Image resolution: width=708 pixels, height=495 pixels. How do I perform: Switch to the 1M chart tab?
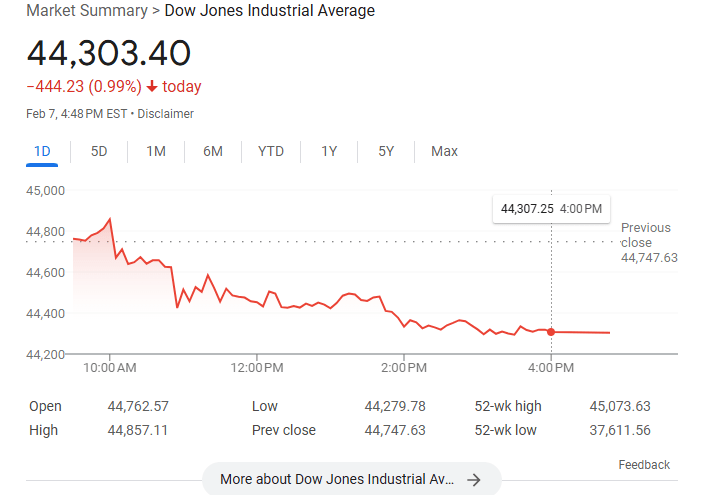click(x=156, y=151)
